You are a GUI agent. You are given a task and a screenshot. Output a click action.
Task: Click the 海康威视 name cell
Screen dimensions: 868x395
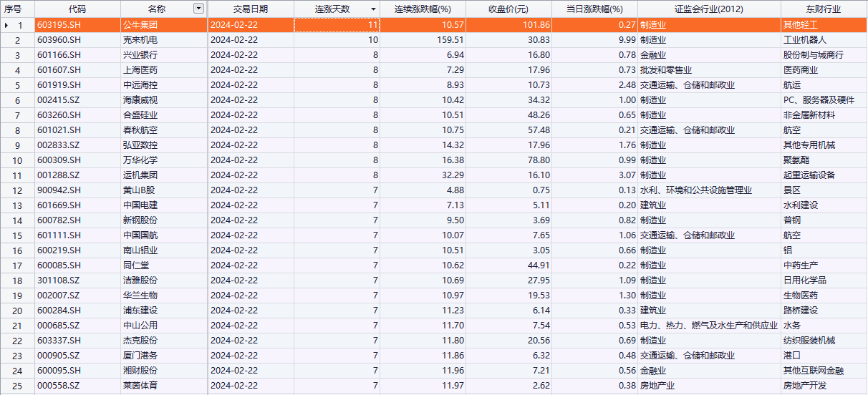coord(140,100)
